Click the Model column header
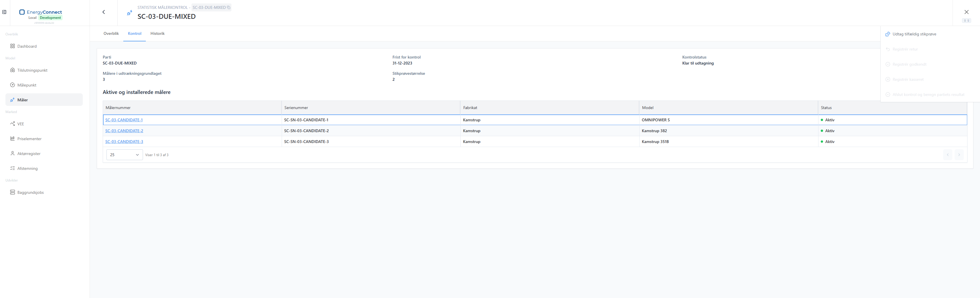 (729, 108)
